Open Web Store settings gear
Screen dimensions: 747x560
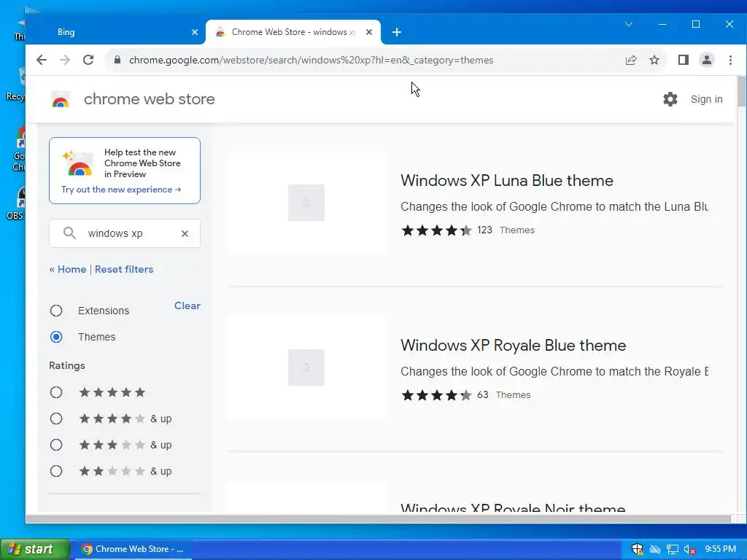[670, 99]
